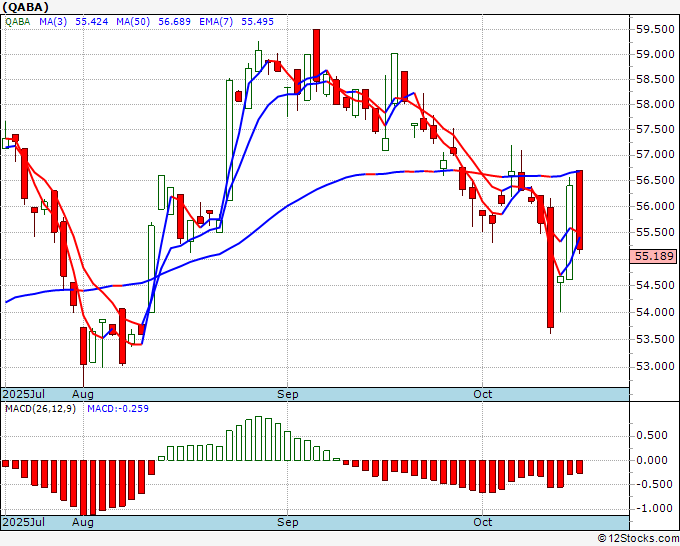The height and width of the screenshot is (546, 680).
Task: Click the 0.500 MACD axis label
Action: (x=651, y=435)
